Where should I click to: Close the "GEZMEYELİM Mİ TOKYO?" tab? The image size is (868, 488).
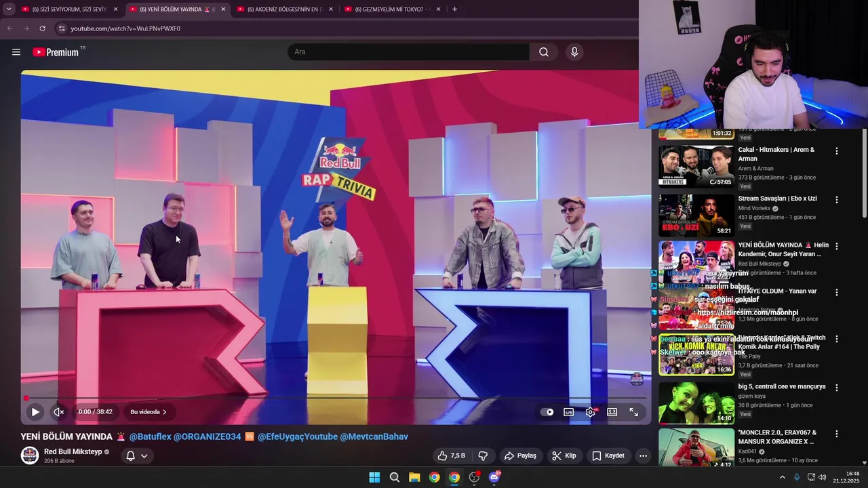[438, 9]
